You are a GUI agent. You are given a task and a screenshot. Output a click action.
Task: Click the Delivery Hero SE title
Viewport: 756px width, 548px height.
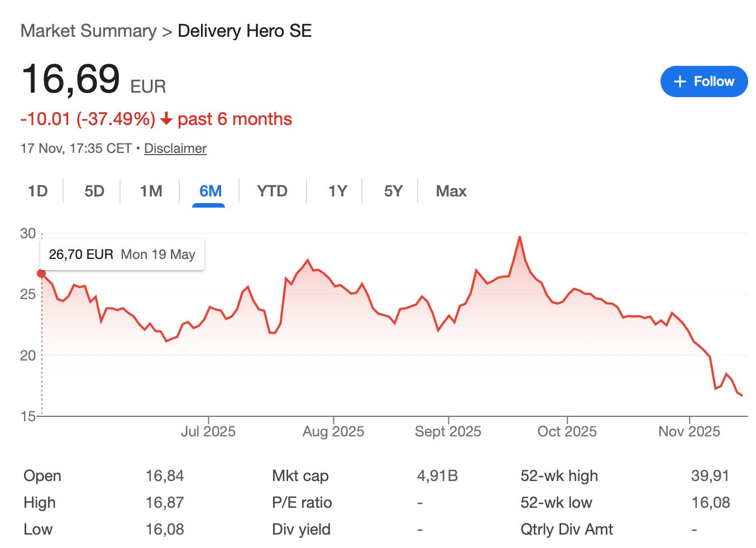(245, 31)
